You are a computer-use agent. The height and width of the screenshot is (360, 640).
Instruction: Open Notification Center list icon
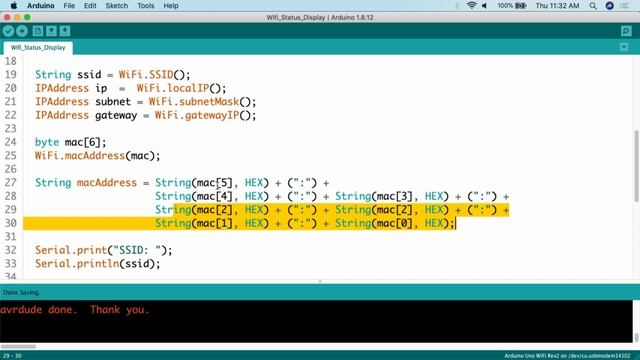click(x=624, y=6)
